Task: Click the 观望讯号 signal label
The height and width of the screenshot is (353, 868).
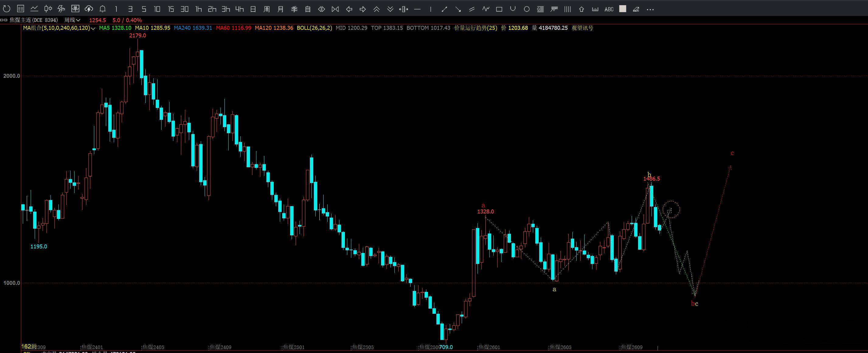Action: pos(582,28)
